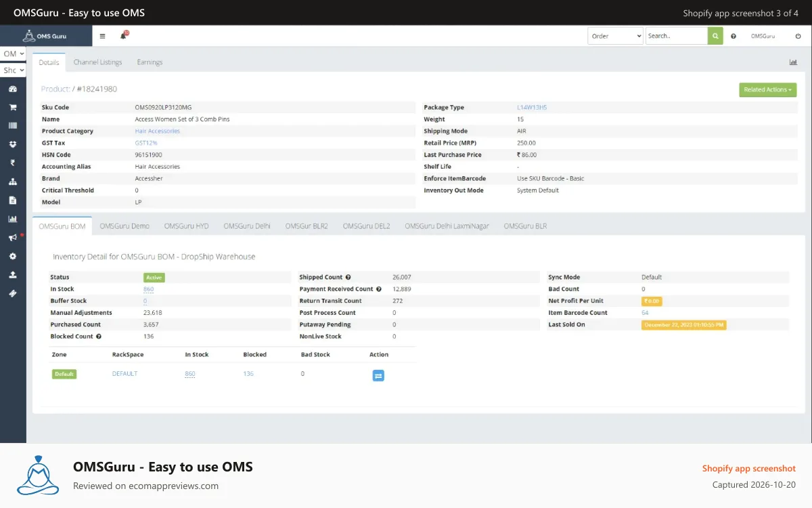Open the Sho selector dropdown in sidebar
The width and height of the screenshot is (812, 508).
click(x=13, y=70)
